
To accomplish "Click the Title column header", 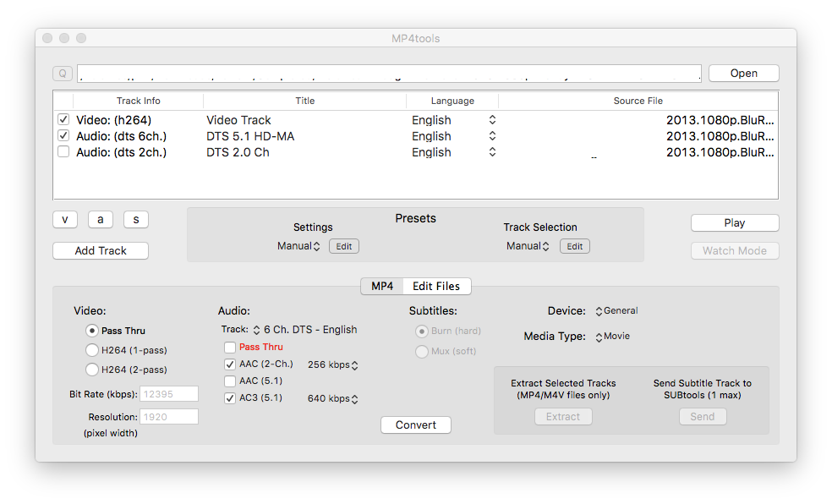I will click(x=304, y=101).
